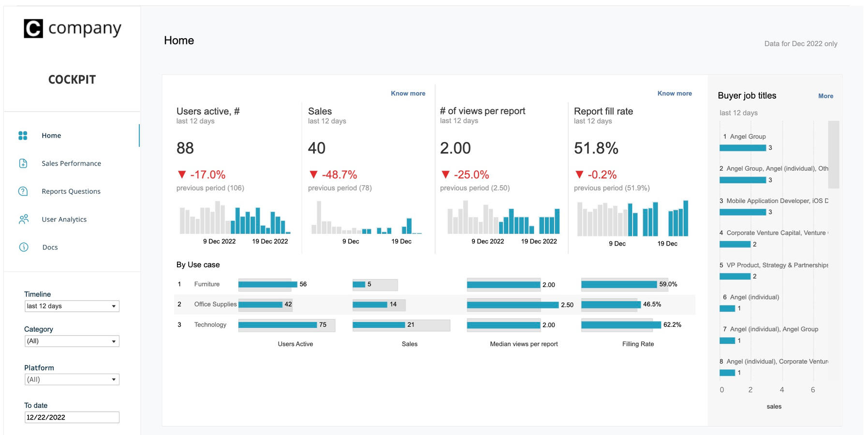The image size is (868, 435).
Task: Click the Buyer job titles scrollbar
Action: click(833, 154)
